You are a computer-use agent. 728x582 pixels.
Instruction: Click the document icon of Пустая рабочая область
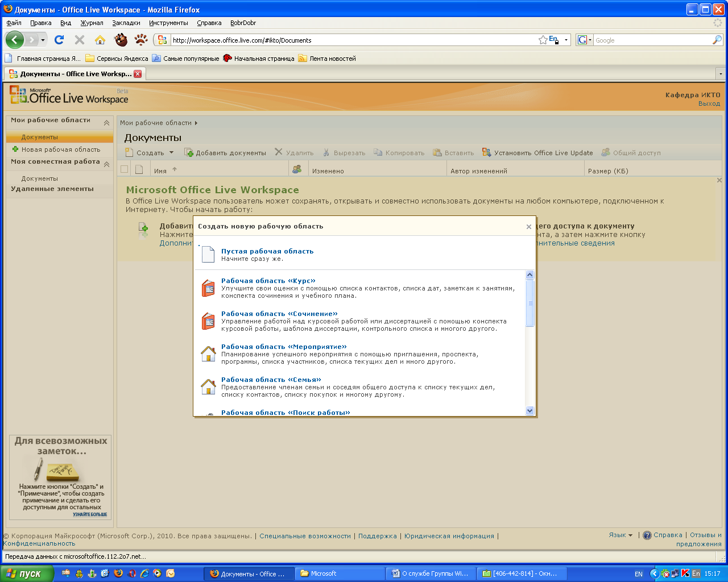pos(208,254)
